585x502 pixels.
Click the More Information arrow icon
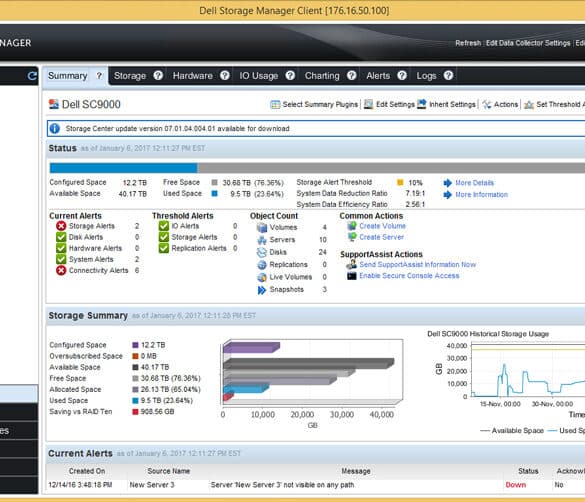click(x=447, y=195)
